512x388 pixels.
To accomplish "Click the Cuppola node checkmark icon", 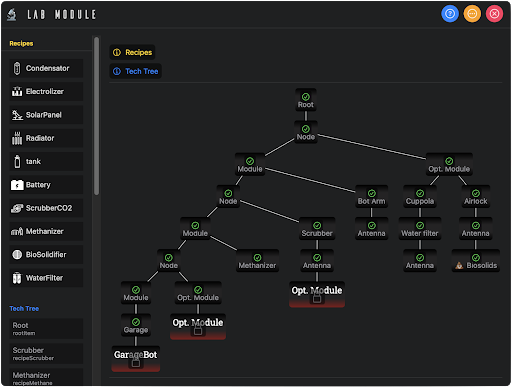I will tap(420, 193).
